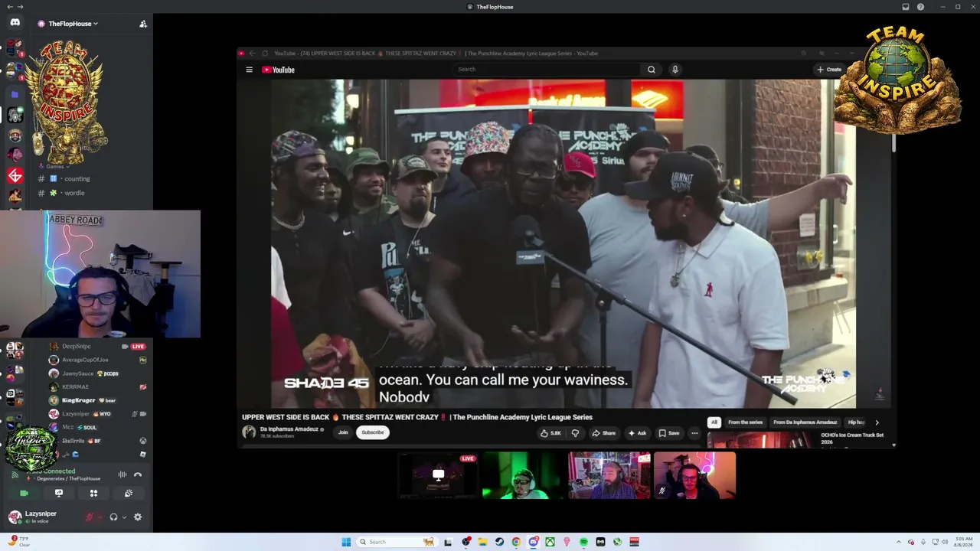Screen dimensions: 980x551
Task: Select the From the series chip
Action: pyautogui.click(x=745, y=422)
